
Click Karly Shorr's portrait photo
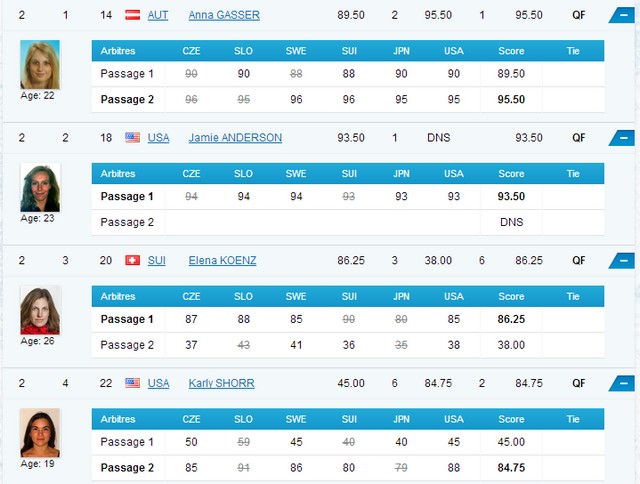tap(40, 433)
